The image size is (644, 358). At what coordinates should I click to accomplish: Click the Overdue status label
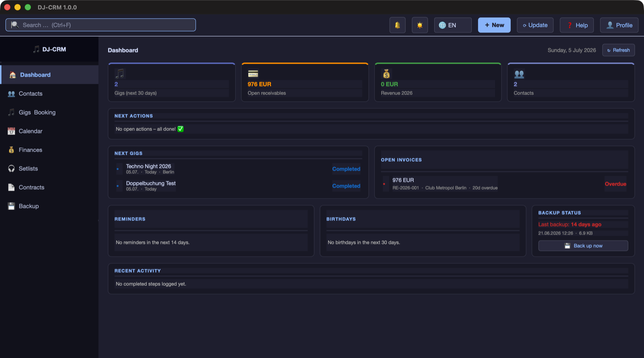coord(615,184)
